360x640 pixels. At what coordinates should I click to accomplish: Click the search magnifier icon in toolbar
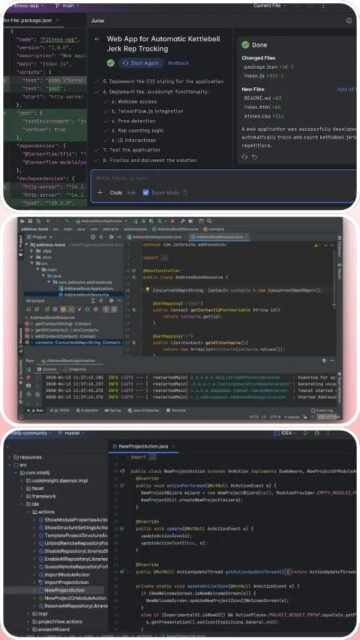(209, 221)
